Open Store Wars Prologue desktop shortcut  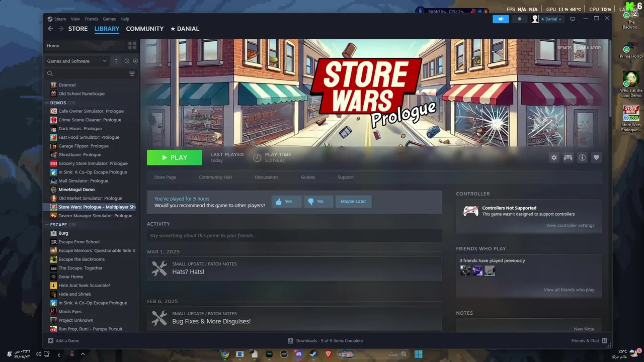[x=631, y=118]
